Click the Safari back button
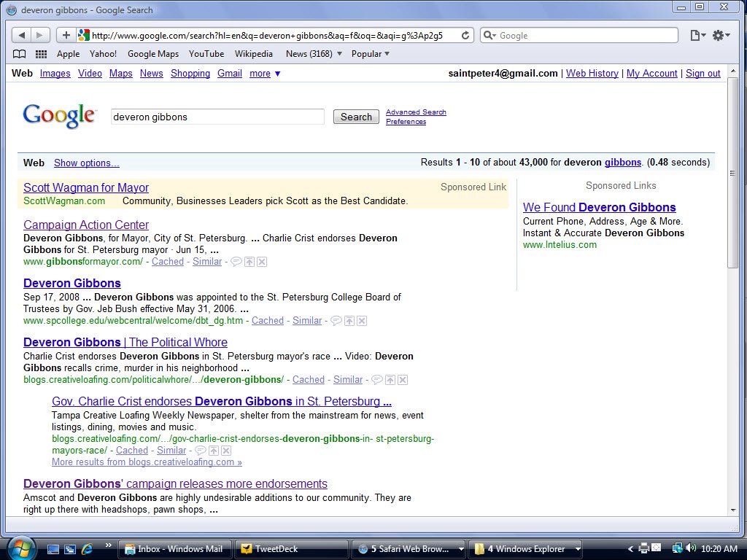Screen dimensions: 747x560 (21, 35)
